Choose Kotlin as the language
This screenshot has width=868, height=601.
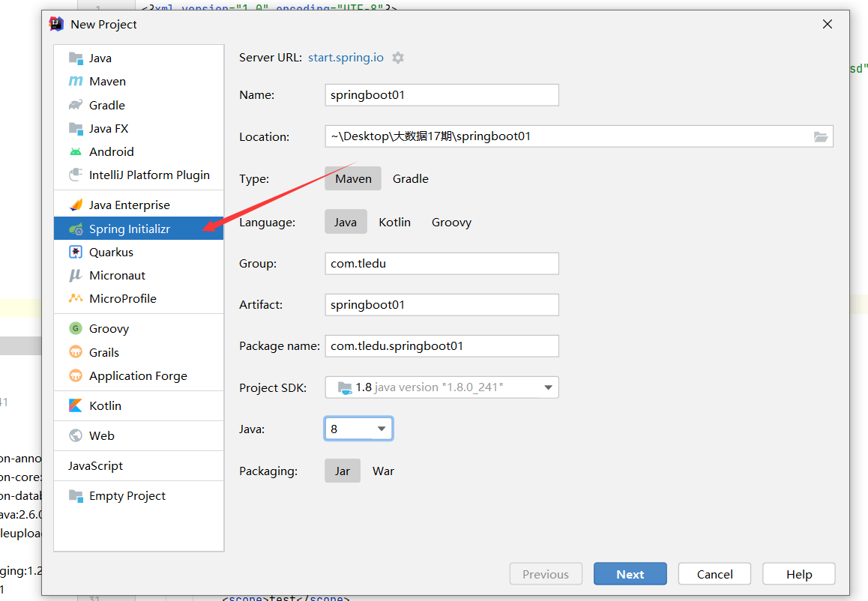click(395, 222)
